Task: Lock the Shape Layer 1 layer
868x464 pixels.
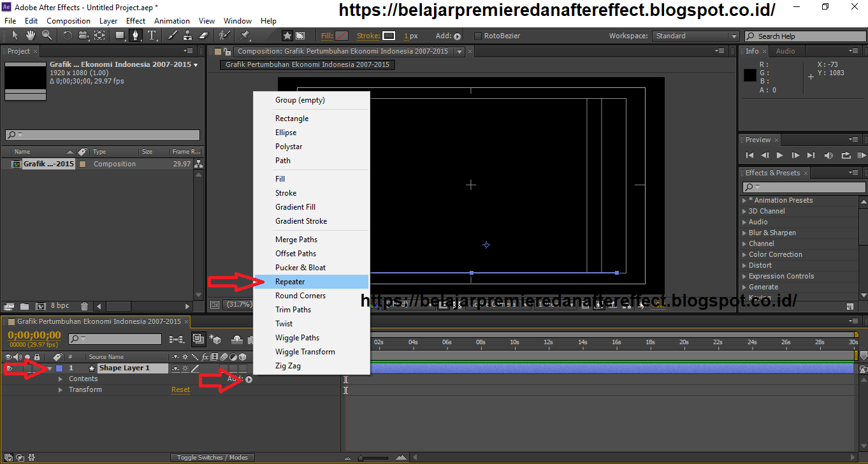Action: pos(36,368)
